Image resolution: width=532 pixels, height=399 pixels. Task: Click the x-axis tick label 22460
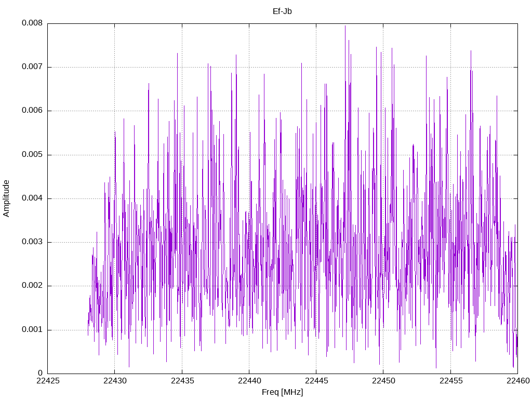click(518, 381)
